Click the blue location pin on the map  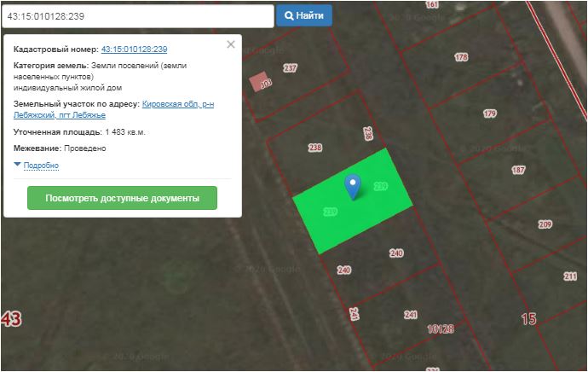(x=352, y=185)
